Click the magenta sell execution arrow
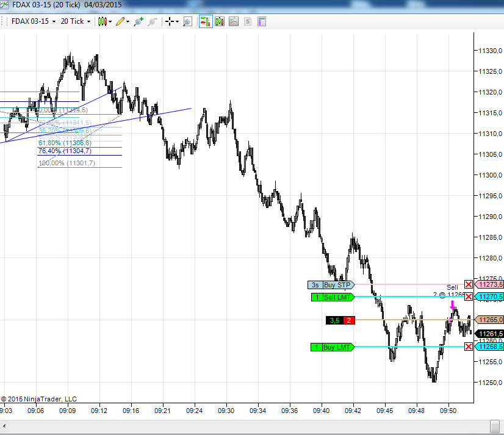504x435 pixels. pyautogui.click(x=453, y=305)
